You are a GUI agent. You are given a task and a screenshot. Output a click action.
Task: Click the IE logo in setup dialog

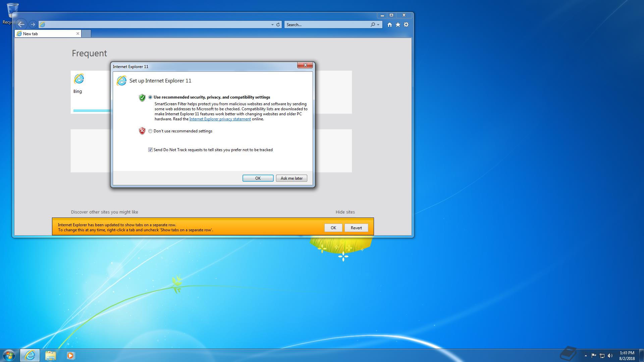121,80
